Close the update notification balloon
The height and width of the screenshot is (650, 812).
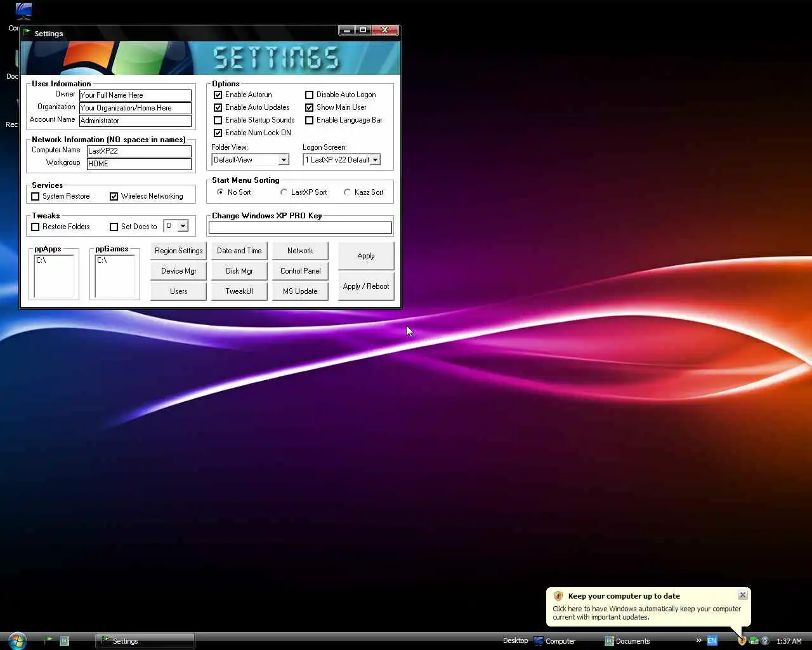(x=742, y=595)
